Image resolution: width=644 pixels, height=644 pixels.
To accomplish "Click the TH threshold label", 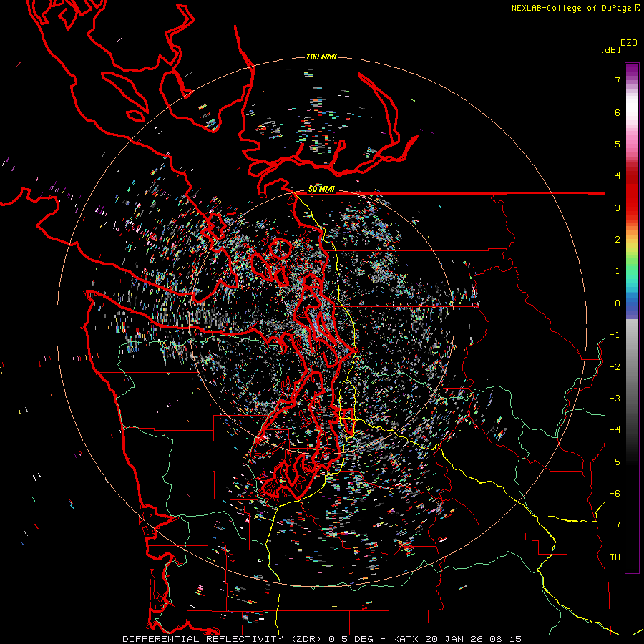I will (615, 557).
